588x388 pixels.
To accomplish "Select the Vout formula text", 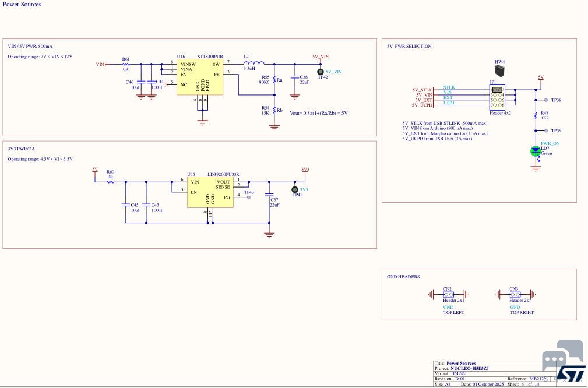I will pos(319,113).
